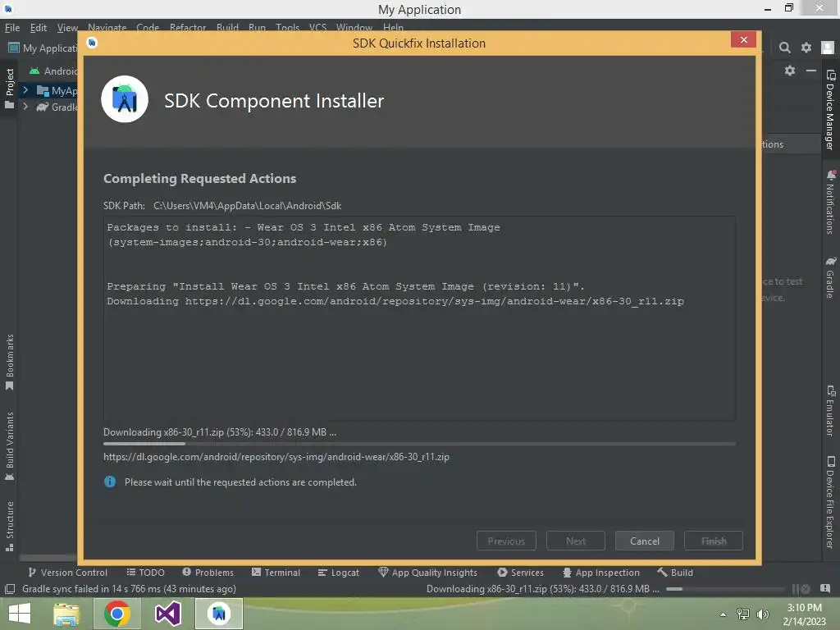Click the volume icon in system tray
Screen dimensions: 840x630
762,614
